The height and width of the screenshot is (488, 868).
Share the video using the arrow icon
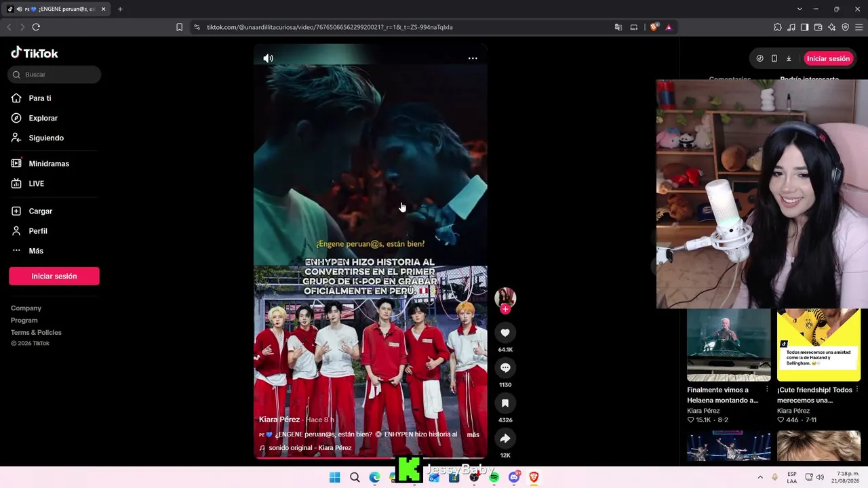[x=505, y=439]
